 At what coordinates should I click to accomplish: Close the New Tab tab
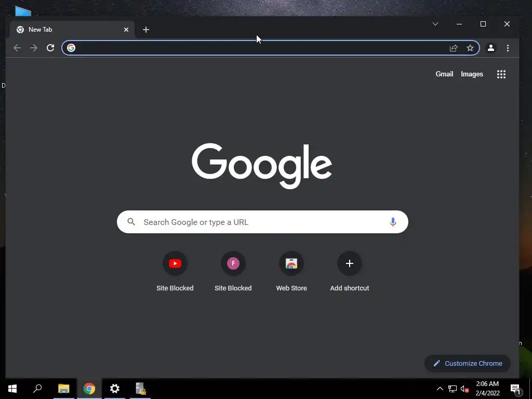coord(126,30)
